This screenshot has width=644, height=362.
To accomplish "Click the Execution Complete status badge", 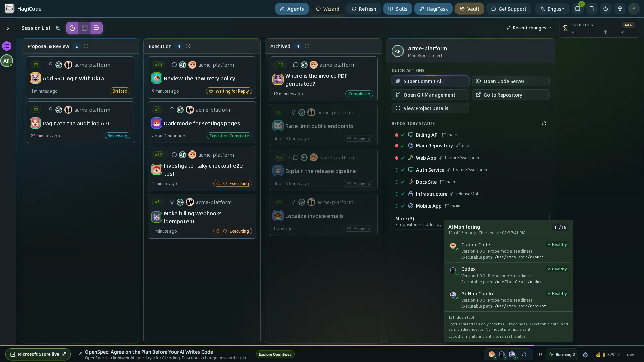I will tap(229, 136).
